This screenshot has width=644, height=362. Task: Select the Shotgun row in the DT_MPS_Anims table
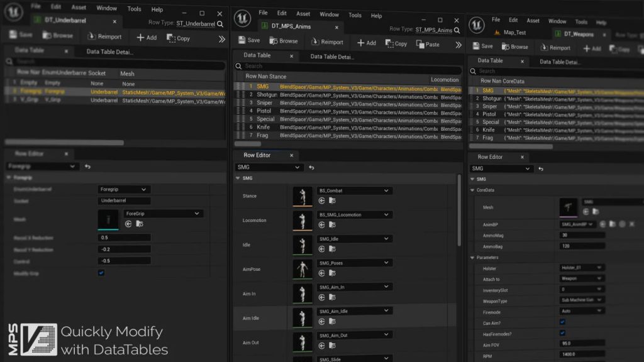coord(348,96)
